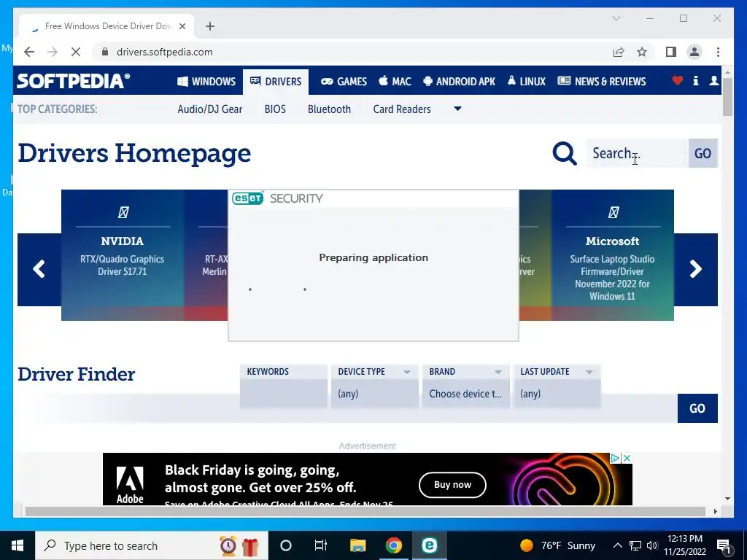Image resolution: width=747 pixels, height=560 pixels.
Task: Open the Android APK section
Action: click(460, 82)
